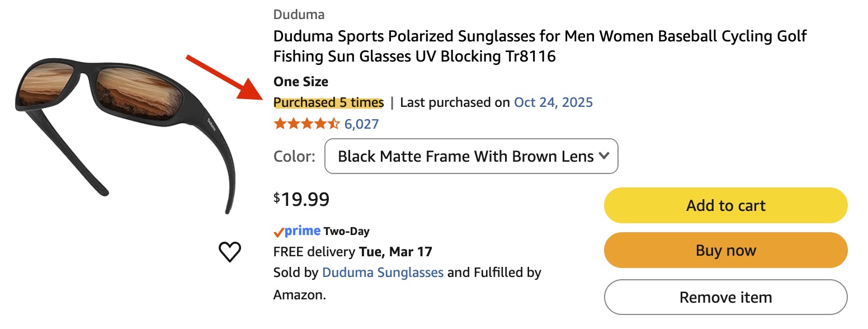The height and width of the screenshot is (329, 868).
Task: Click the One Size label
Action: 300,81
